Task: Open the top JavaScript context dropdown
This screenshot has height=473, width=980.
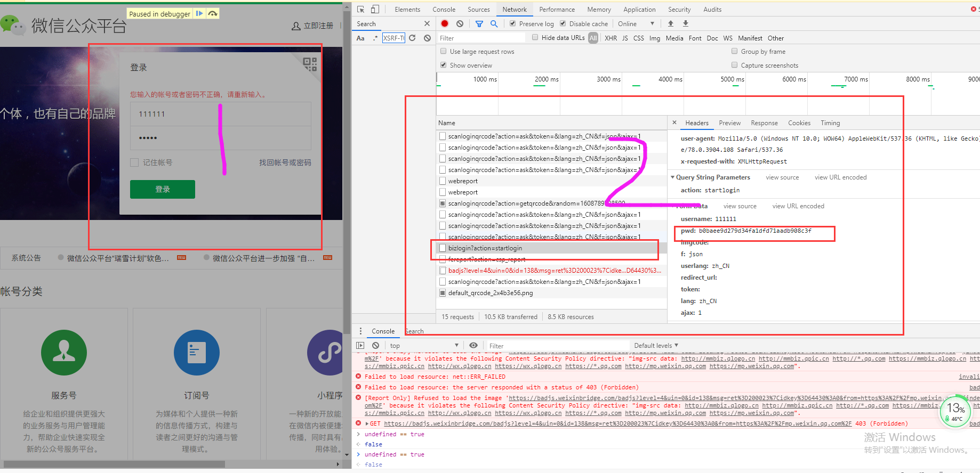Action: tap(424, 345)
